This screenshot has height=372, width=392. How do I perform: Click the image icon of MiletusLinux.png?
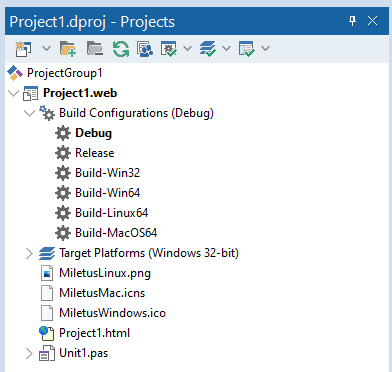pos(47,274)
